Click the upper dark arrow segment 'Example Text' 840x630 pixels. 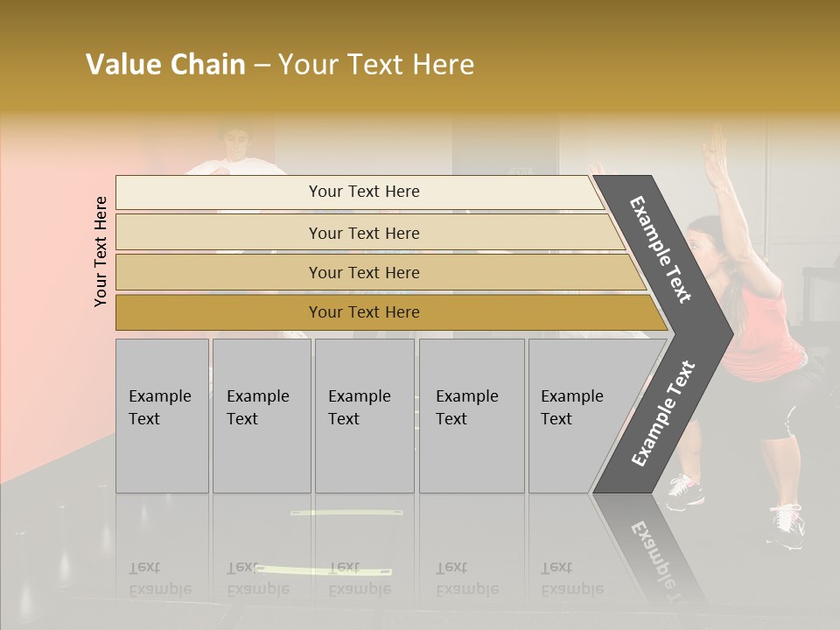click(662, 249)
